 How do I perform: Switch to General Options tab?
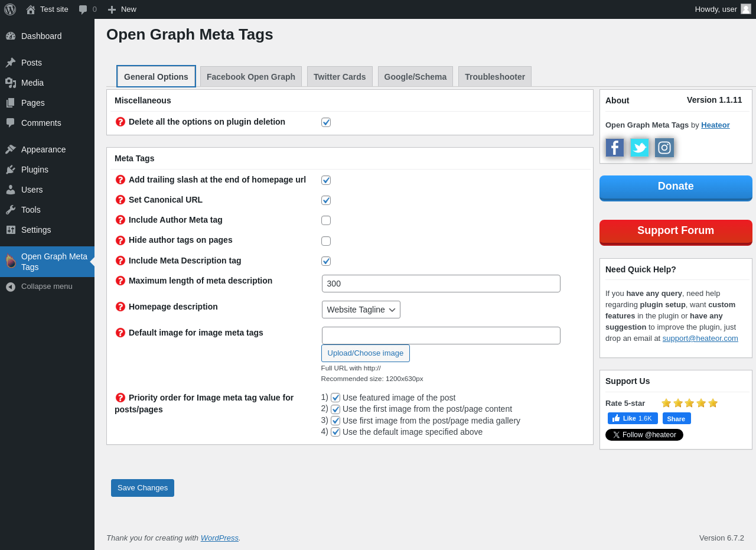(x=156, y=76)
